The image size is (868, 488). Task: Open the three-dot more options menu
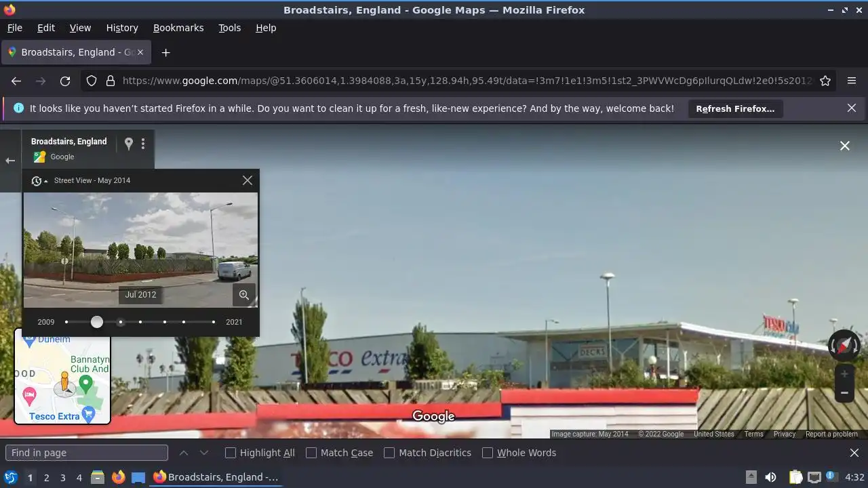(x=143, y=144)
